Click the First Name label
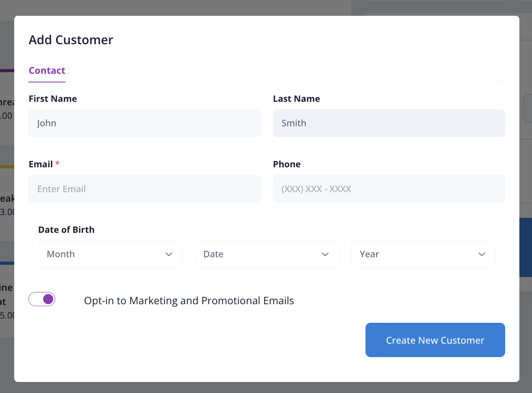The image size is (532, 393). point(53,99)
